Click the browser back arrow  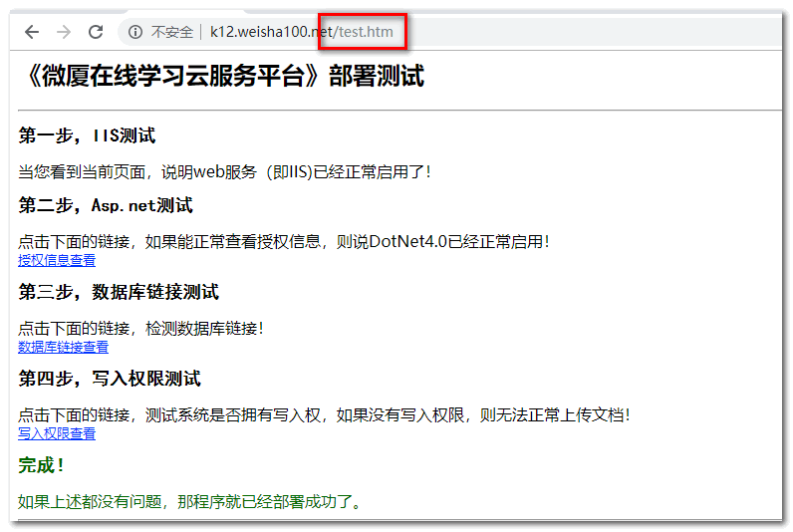[x=32, y=32]
